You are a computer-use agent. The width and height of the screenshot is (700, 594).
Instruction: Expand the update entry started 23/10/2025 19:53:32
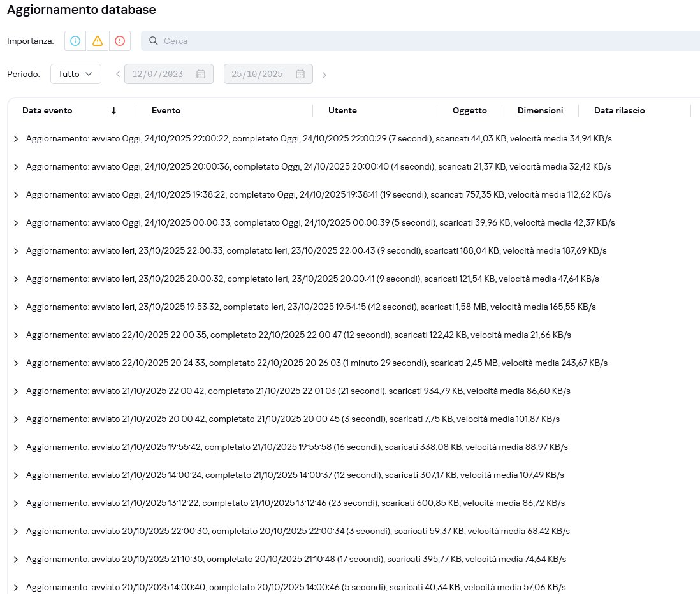click(16, 307)
